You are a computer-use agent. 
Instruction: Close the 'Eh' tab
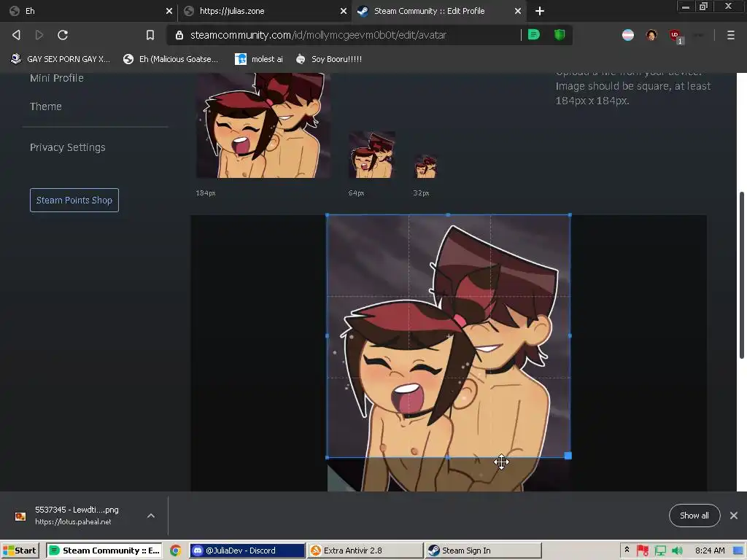(169, 11)
